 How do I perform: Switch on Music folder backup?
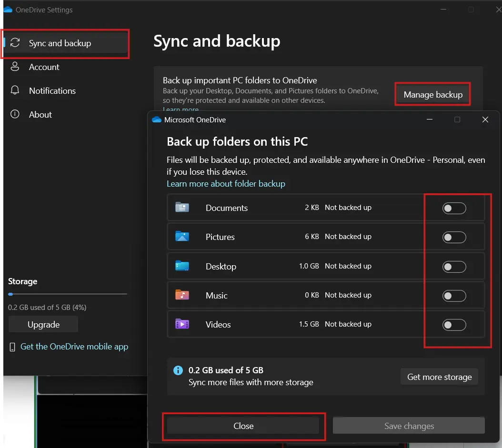[454, 296]
